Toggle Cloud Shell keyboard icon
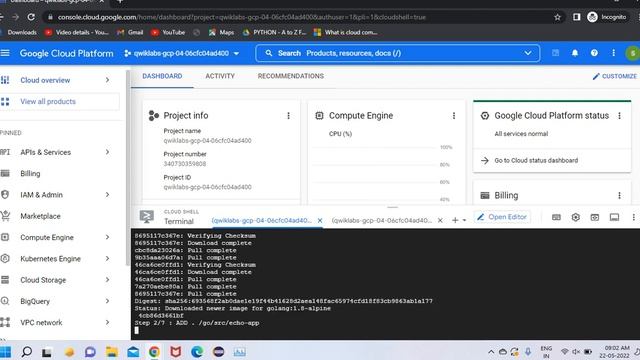Image resolution: width=640 pixels, height=360 pixels. coord(556,218)
